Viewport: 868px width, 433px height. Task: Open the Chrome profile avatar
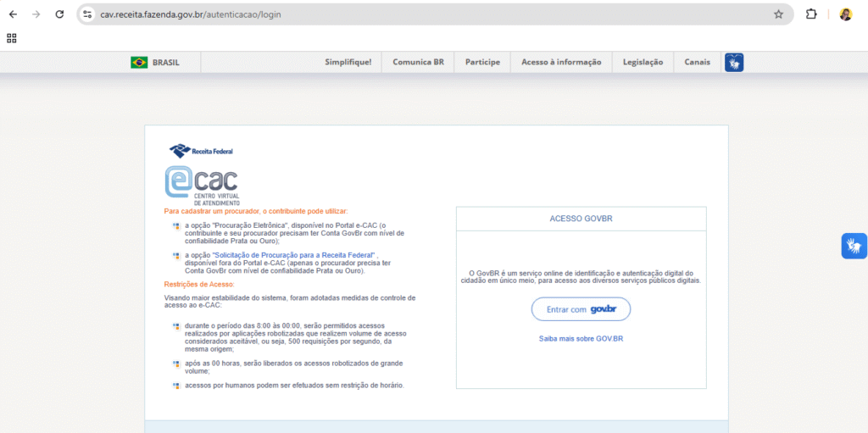coord(845,14)
